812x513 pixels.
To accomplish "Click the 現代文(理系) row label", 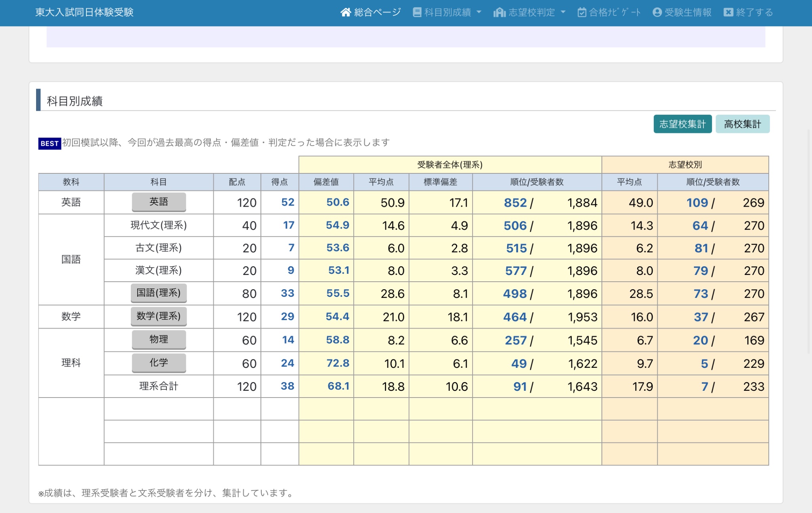I will point(159,225).
